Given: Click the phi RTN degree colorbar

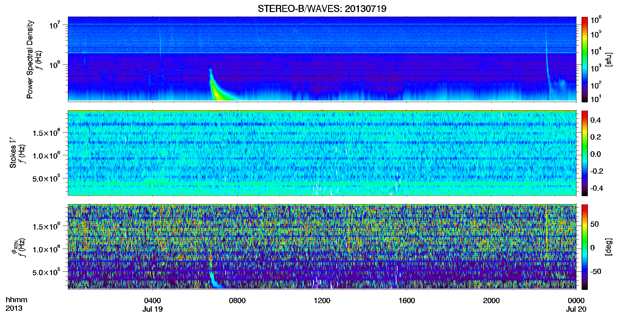Looking at the screenshot, I should point(585,247).
